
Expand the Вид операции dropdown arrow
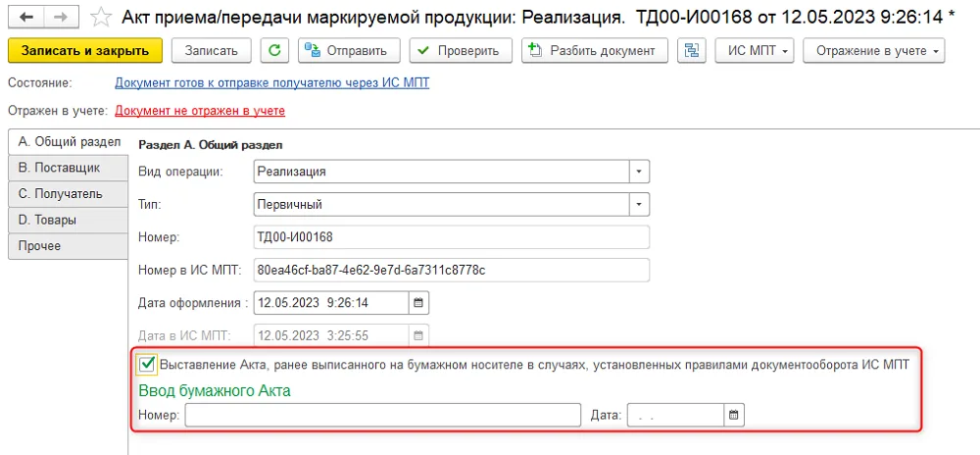click(x=639, y=172)
